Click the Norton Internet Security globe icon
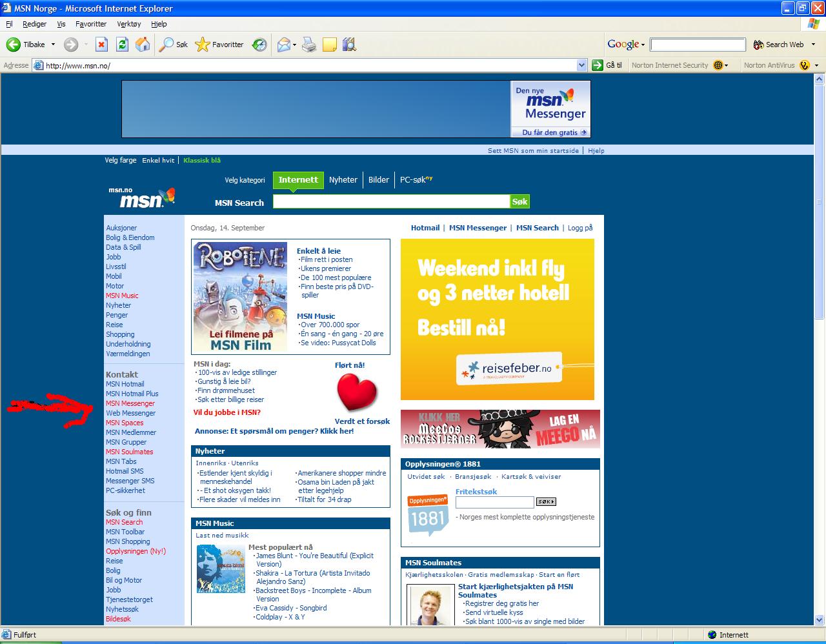Screen dimensions: 826x644 pos(718,65)
